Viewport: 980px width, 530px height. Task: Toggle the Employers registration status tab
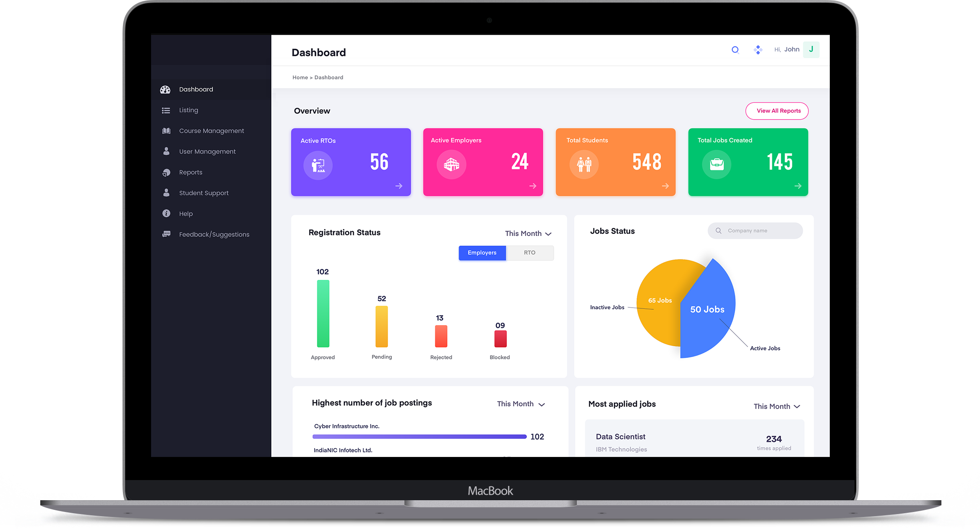pyautogui.click(x=482, y=253)
